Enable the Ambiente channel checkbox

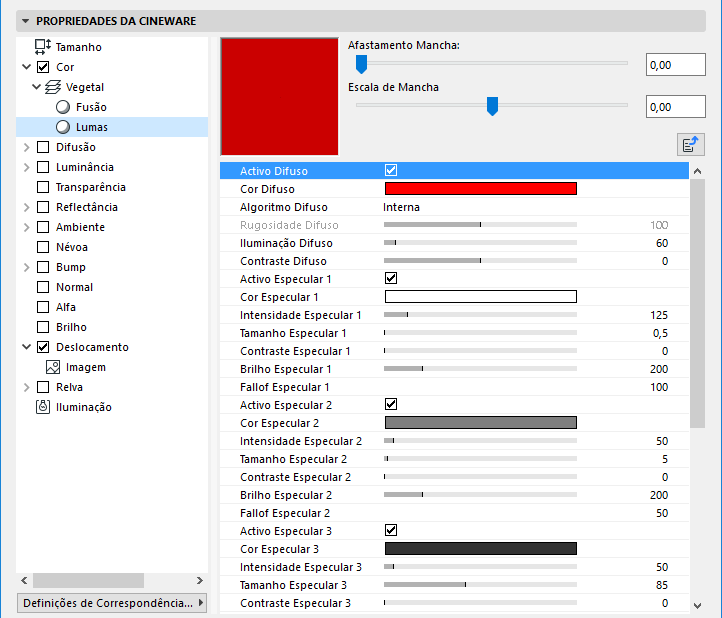pos(43,227)
